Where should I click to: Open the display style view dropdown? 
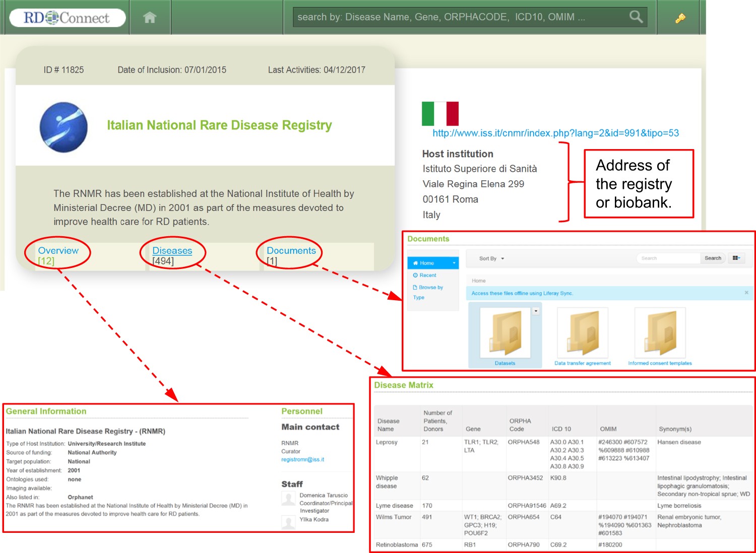[736, 258]
